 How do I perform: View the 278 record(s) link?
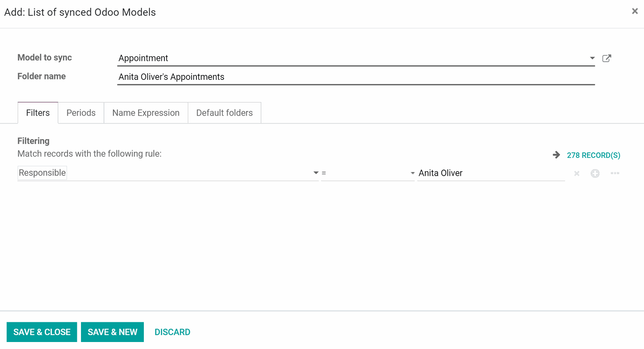(x=593, y=155)
